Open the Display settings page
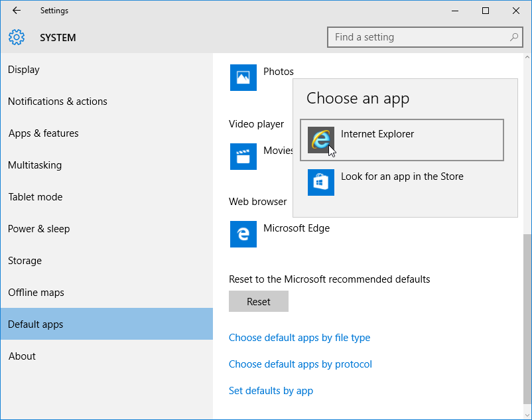Image resolution: width=532 pixels, height=420 pixels. point(107,70)
